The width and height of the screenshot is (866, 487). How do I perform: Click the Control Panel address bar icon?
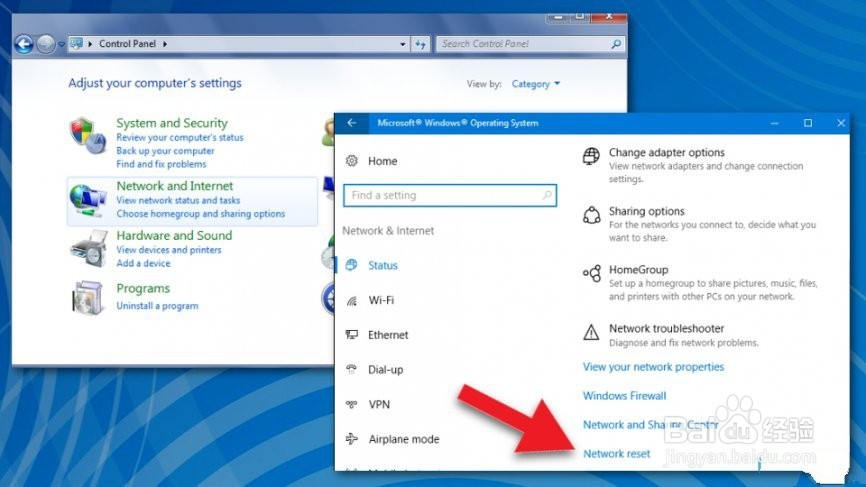(77, 43)
